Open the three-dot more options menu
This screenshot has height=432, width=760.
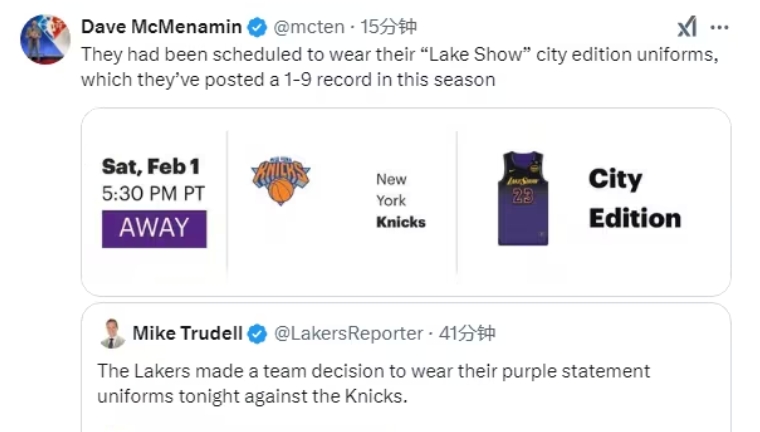point(719,27)
